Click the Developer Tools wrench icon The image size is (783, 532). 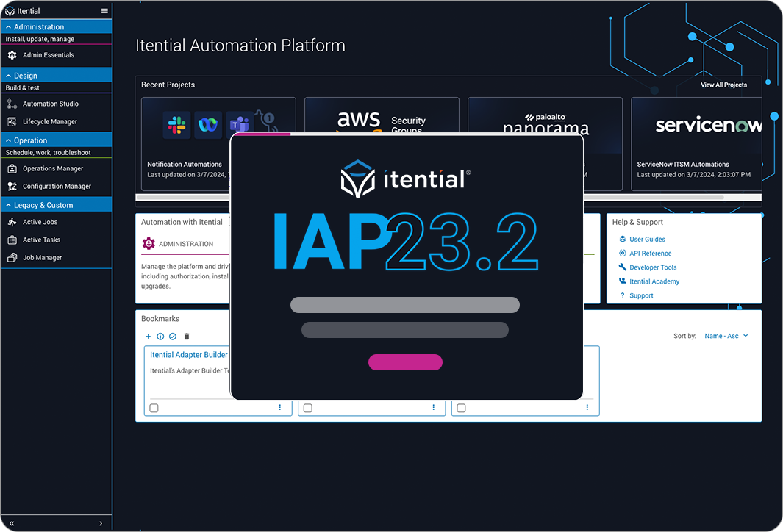[x=622, y=267]
